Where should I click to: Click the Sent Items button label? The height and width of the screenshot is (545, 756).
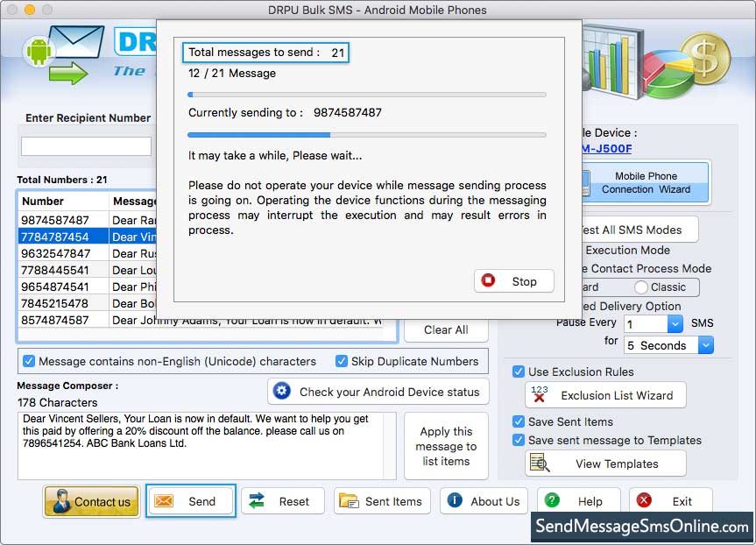click(393, 501)
